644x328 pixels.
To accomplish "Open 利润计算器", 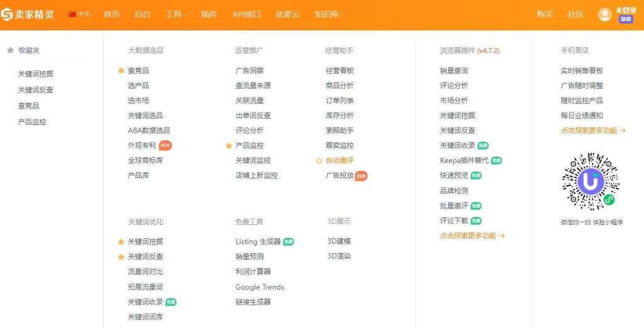I will point(253,271).
